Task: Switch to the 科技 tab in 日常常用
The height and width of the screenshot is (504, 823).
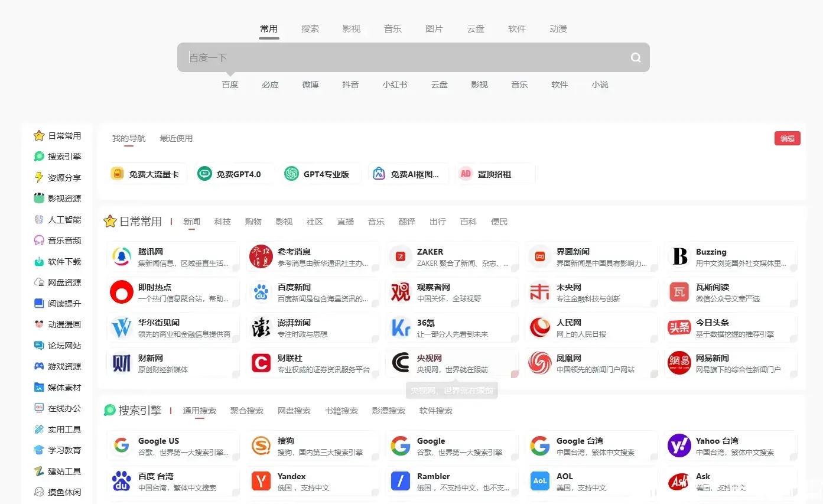Action: point(223,222)
